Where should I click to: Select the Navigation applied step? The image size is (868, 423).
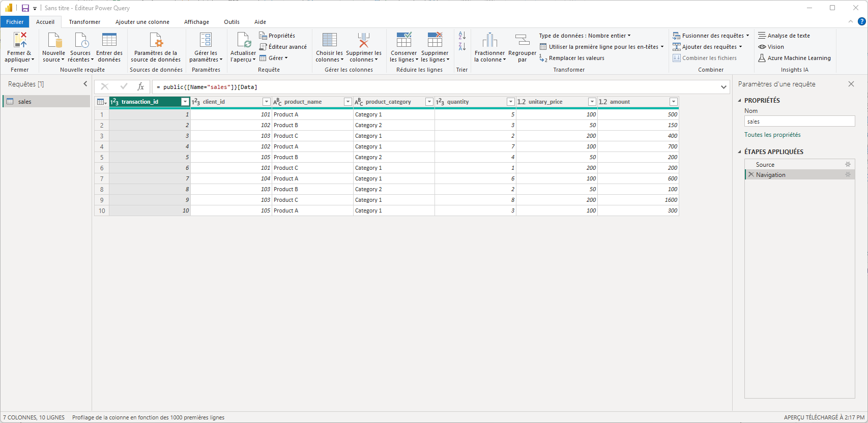tap(799, 174)
